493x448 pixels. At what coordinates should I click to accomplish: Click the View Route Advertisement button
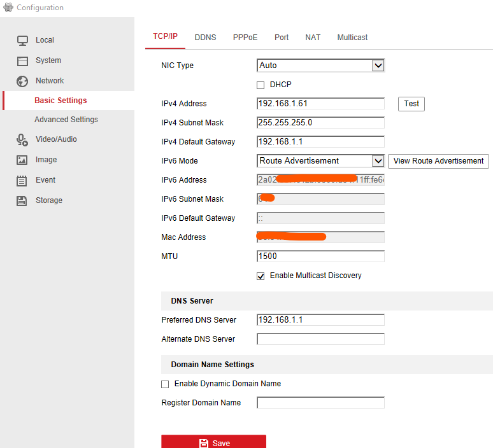click(x=438, y=161)
